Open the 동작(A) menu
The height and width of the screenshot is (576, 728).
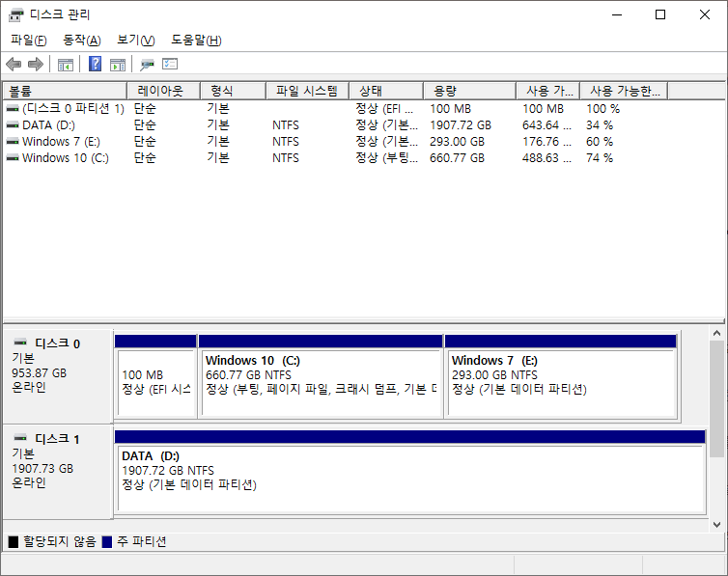(82, 41)
